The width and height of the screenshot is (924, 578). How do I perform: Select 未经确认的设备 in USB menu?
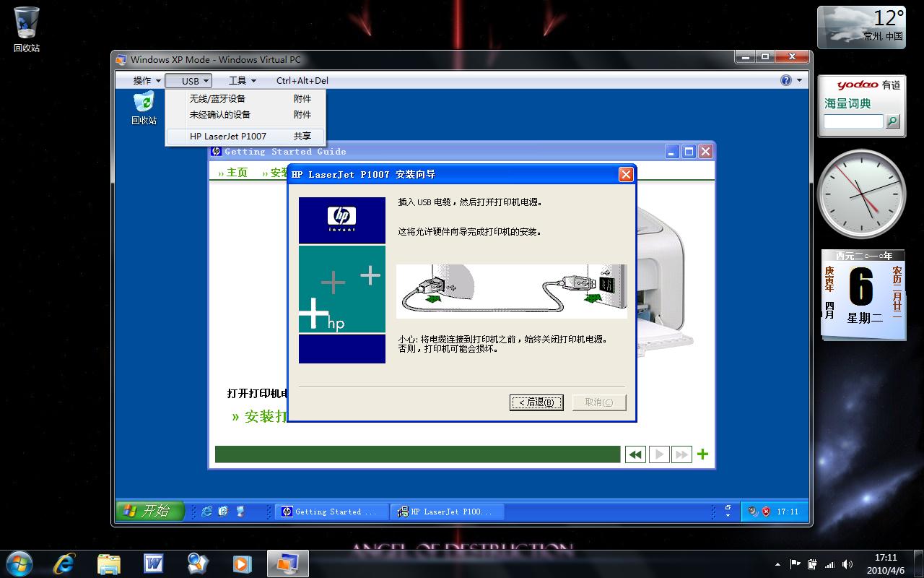click(245, 115)
